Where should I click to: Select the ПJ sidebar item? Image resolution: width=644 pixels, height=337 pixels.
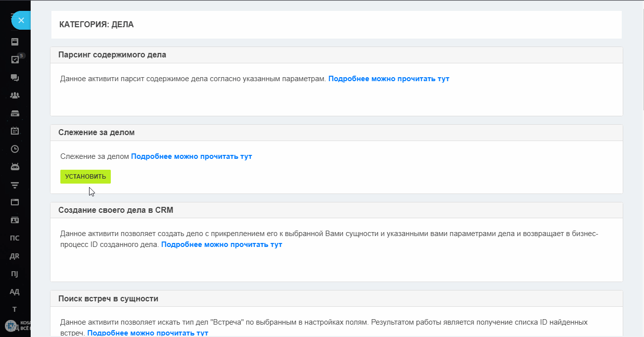click(x=15, y=274)
